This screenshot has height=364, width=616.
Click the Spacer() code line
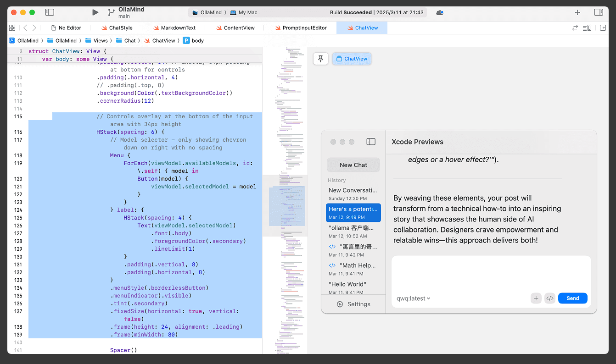click(x=123, y=350)
